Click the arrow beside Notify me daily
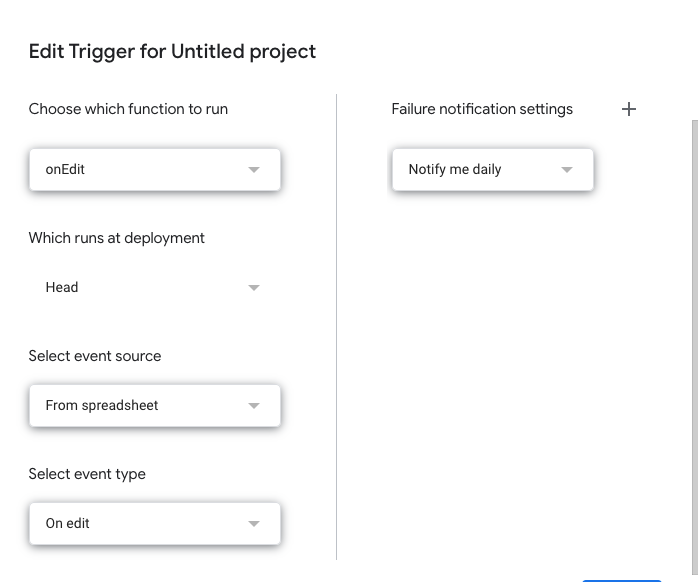Image resolution: width=698 pixels, height=582 pixels. (567, 170)
